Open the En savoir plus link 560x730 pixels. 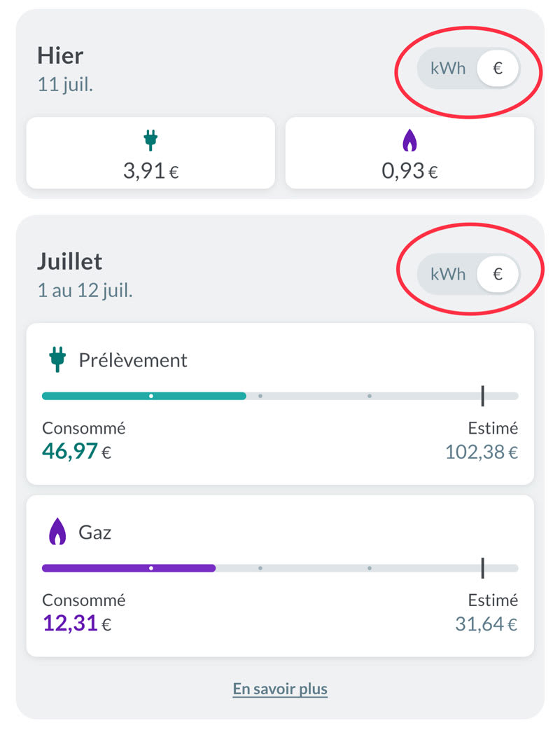[x=280, y=689]
